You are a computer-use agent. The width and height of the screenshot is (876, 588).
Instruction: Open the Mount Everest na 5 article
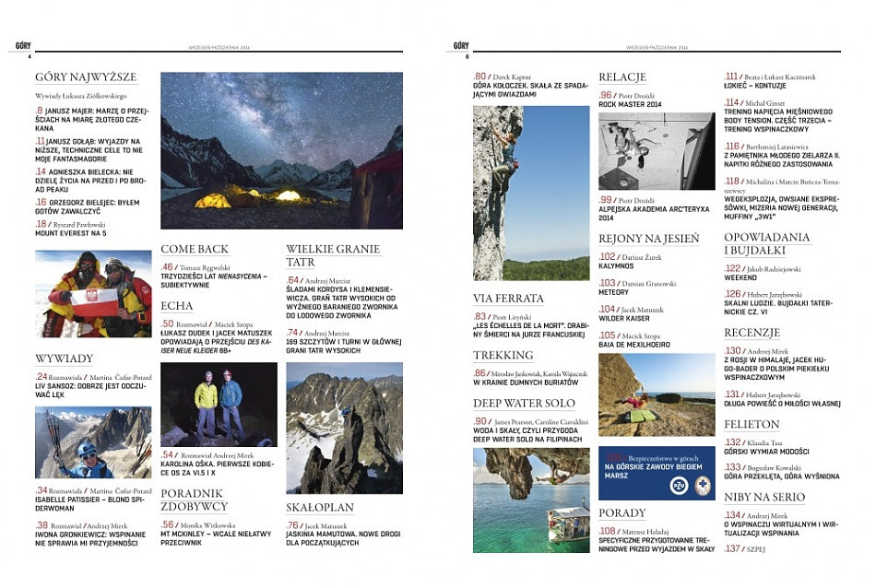(x=72, y=234)
